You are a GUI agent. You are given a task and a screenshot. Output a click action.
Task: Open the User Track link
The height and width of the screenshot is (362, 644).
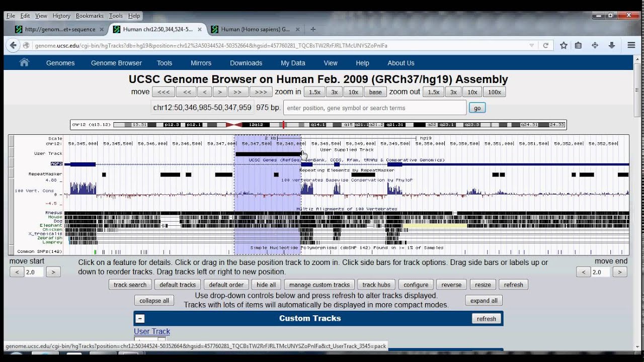152,331
